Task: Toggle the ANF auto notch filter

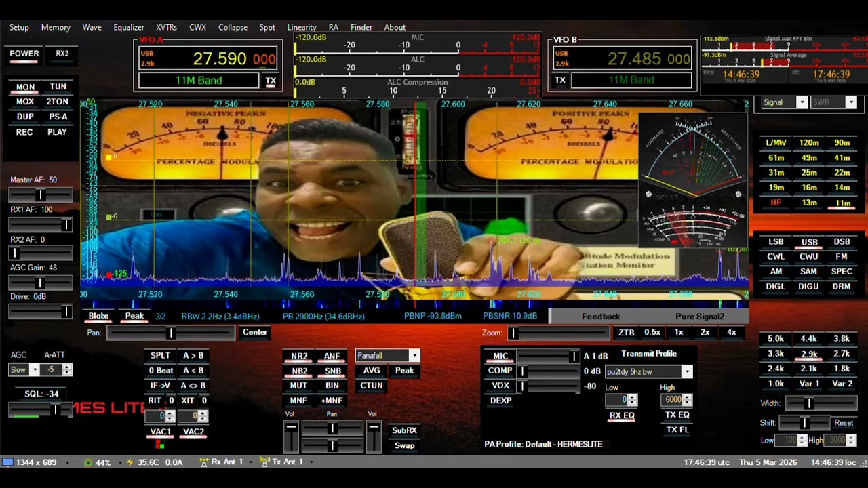Action: click(332, 356)
